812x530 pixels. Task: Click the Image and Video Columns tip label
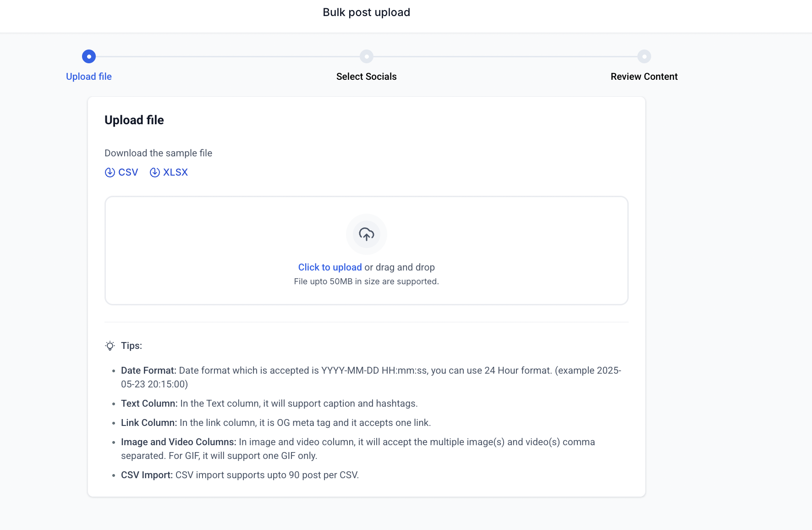click(178, 442)
